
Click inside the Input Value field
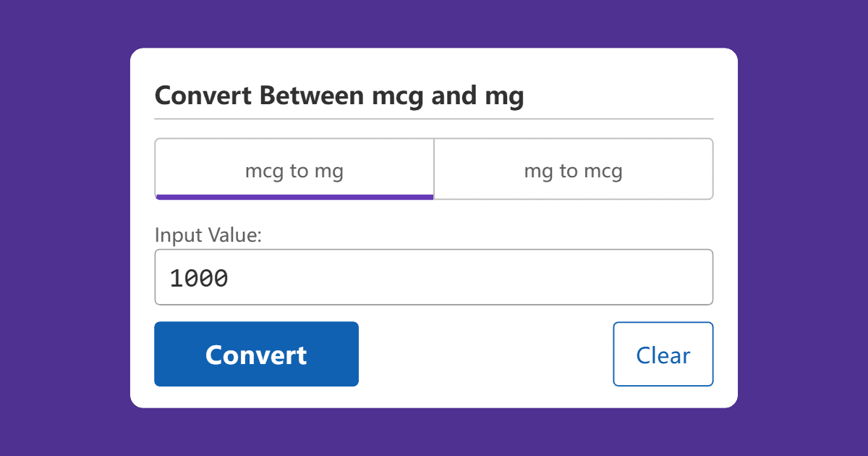[x=434, y=277]
